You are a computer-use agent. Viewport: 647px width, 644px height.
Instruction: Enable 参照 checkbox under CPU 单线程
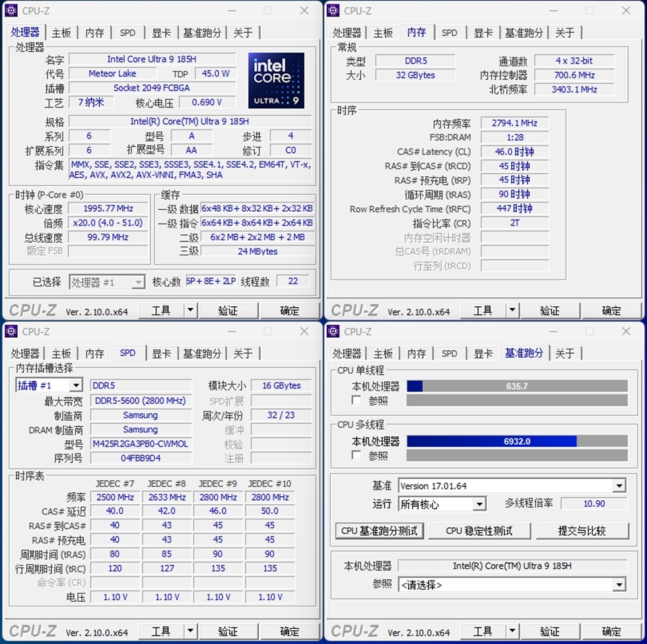coord(356,401)
